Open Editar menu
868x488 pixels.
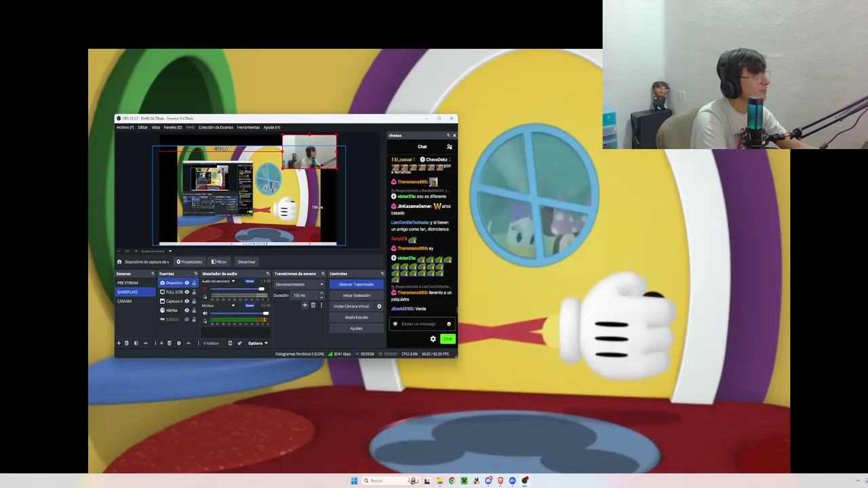[143, 127]
